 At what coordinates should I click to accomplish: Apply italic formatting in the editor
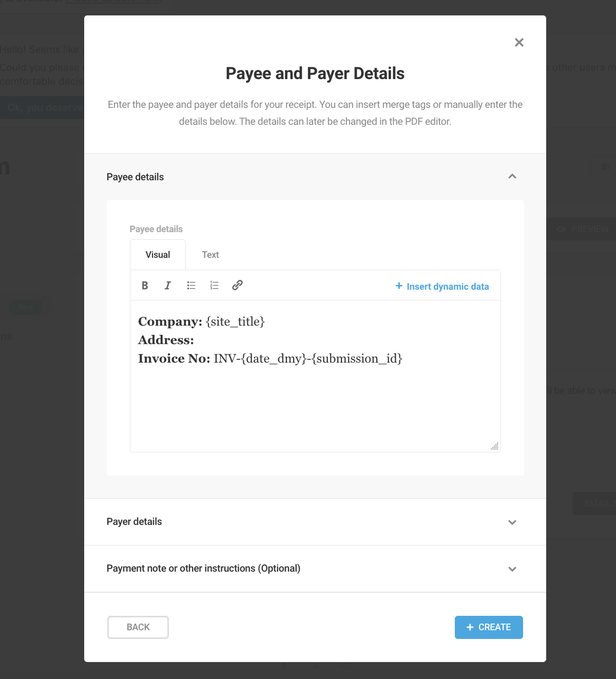click(x=167, y=285)
